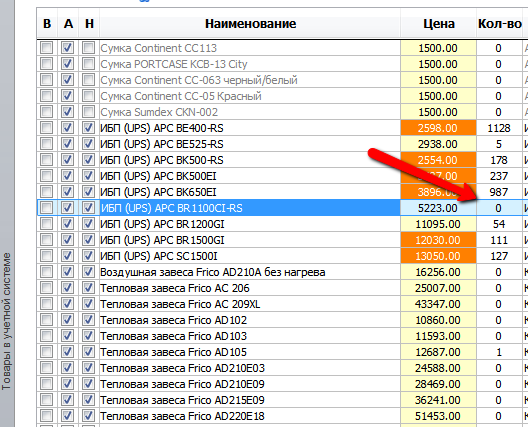The width and height of the screenshot is (528, 427).
Task: Click the А column header
Action: coord(68,24)
